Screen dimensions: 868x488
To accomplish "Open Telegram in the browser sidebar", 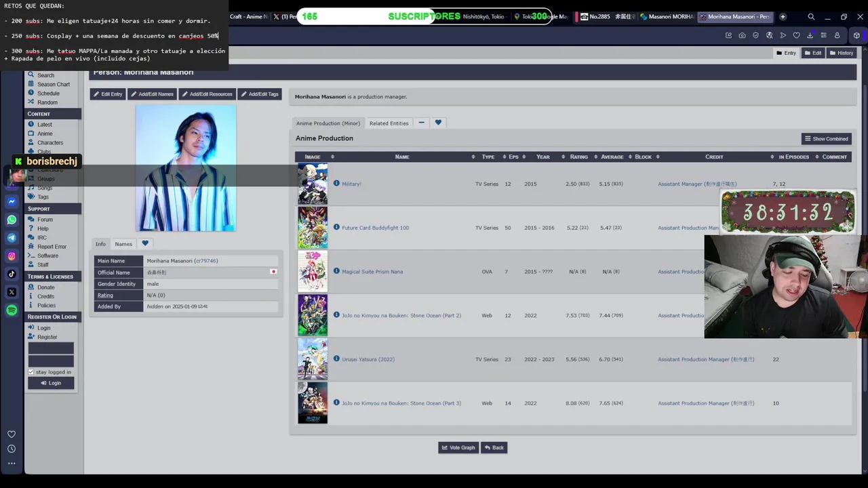I will coord(12,238).
